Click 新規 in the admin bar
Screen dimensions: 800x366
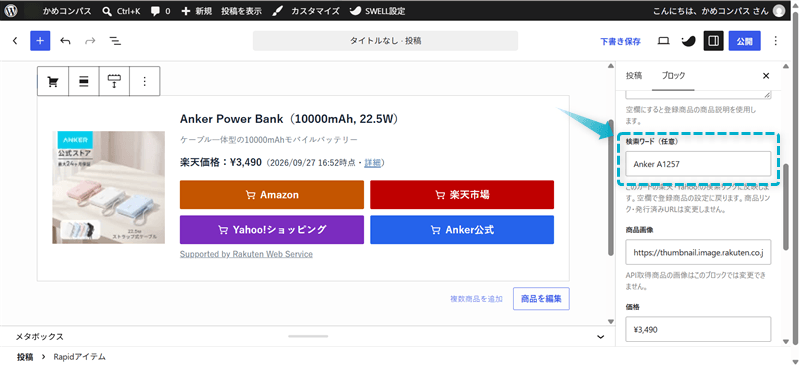(x=197, y=11)
